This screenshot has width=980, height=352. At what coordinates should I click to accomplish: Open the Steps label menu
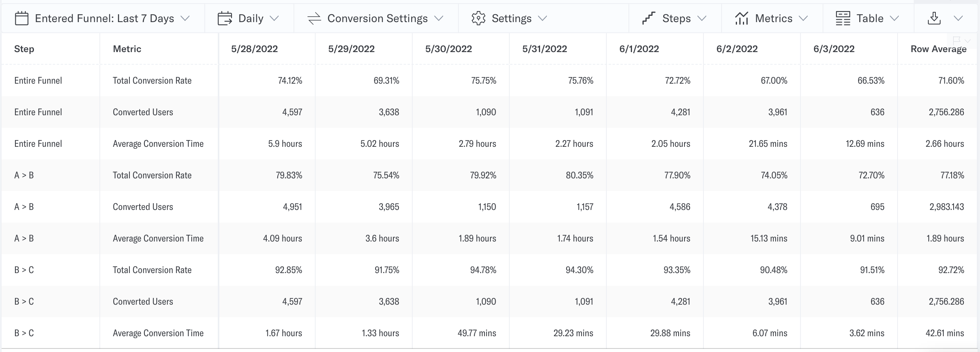(677, 19)
